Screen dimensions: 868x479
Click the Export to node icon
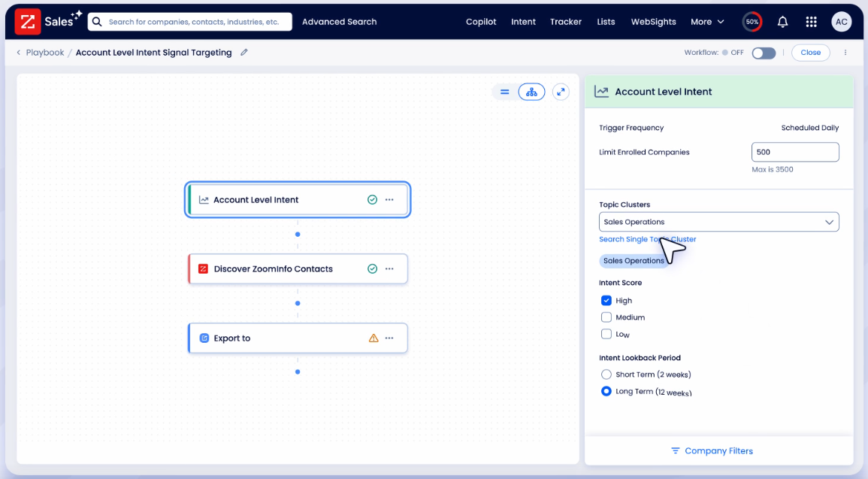(204, 338)
